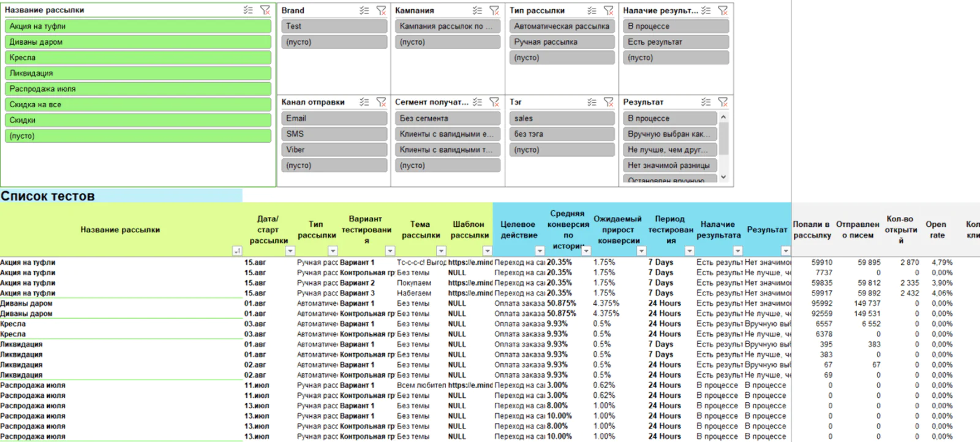Image resolution: width=980 pixels, height=442 pixels.
Task: Open filter dropdown for Тема рассылки column
Action: click(x=441, y=251)
